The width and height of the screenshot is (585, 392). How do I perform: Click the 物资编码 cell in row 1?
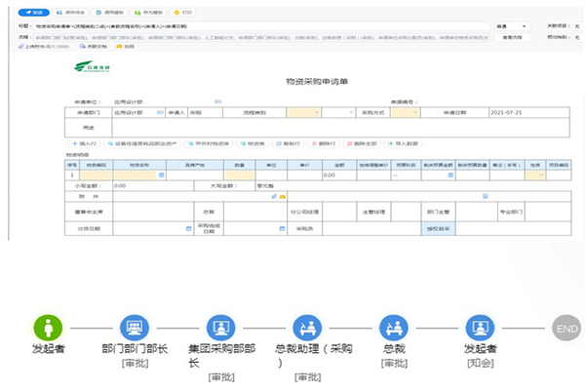click(x=97, y=176)
